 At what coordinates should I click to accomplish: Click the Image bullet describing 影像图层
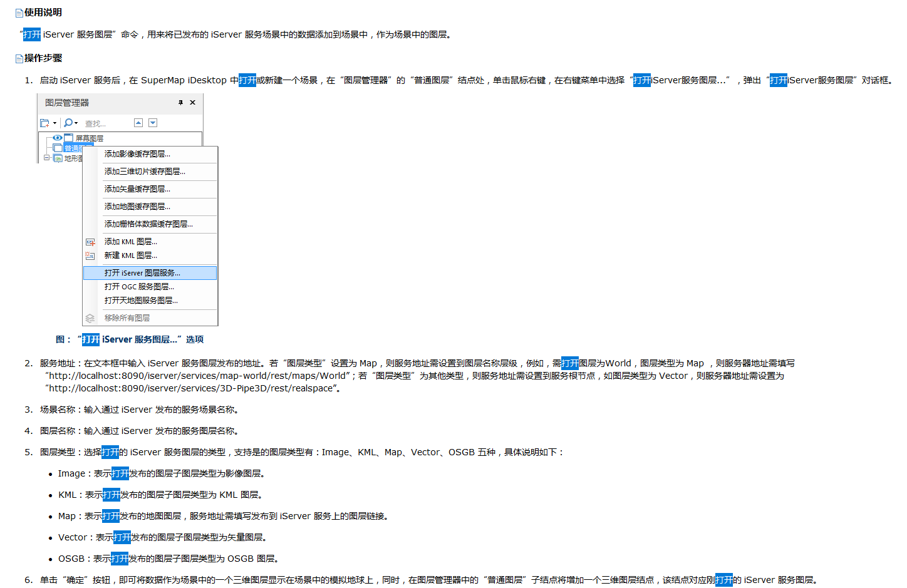click(x=162, y=473)
